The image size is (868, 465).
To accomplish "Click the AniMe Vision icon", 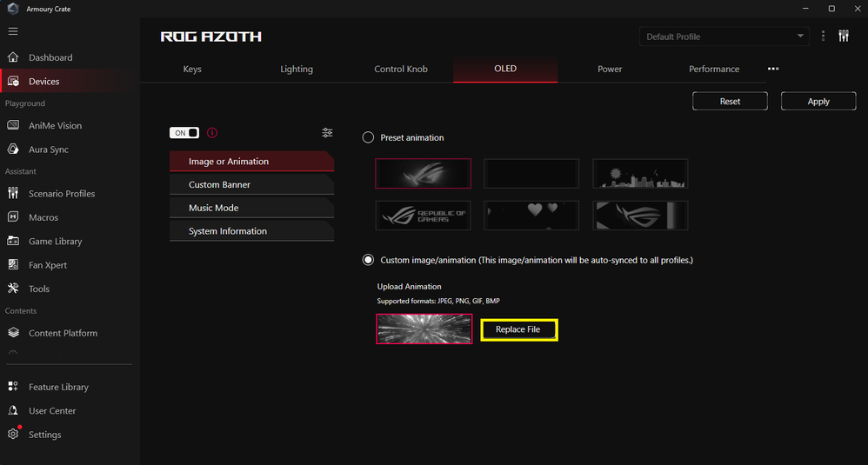I will click(x=13, y=125).
